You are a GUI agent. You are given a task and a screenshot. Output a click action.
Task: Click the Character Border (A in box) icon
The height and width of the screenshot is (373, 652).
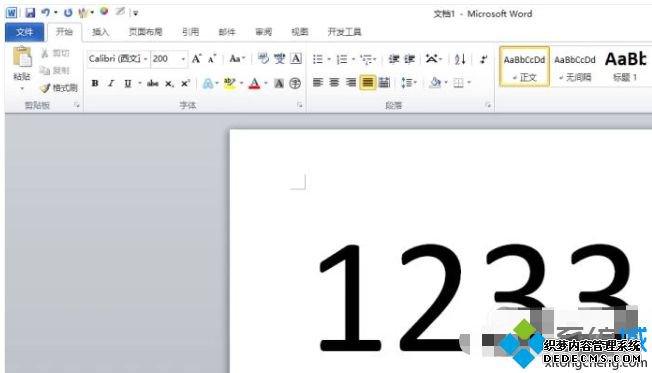point(296,59)
